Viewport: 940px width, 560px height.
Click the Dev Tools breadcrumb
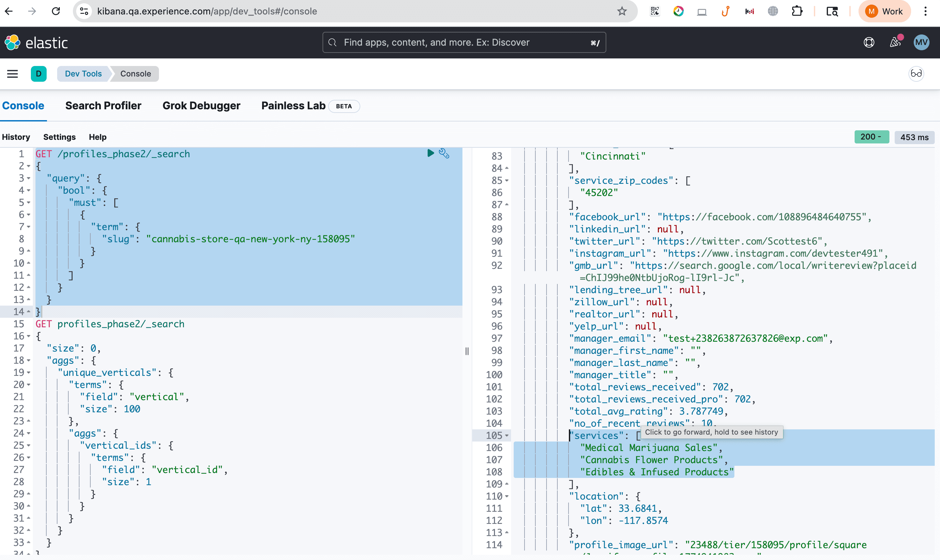(83, 74)
